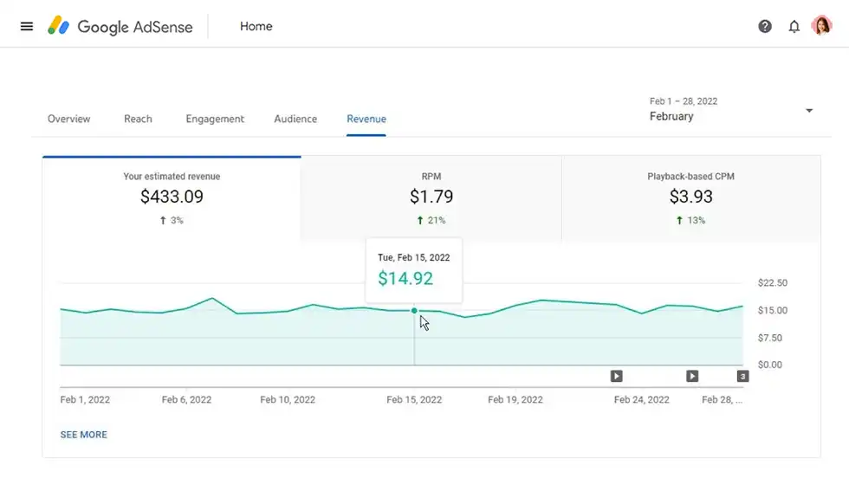Select the Audience tab
849x504 pixels.
click(x=295, y=119)
